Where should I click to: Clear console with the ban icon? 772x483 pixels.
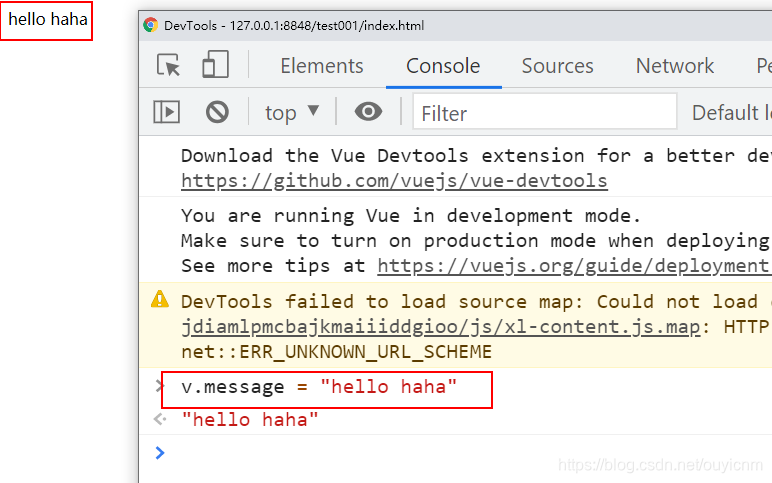(217, 112)
